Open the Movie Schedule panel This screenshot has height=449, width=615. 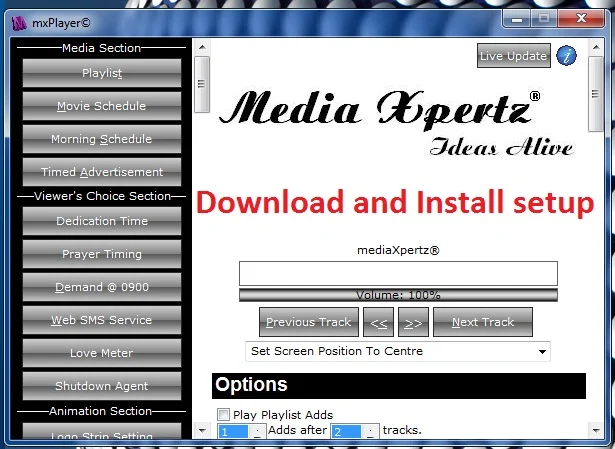(102, 106)
